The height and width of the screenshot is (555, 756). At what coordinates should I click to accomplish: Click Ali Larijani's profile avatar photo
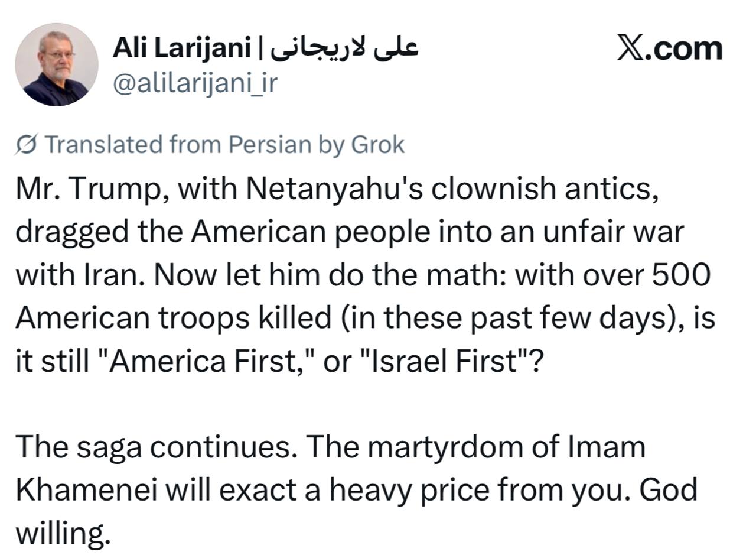click(57, 64)
